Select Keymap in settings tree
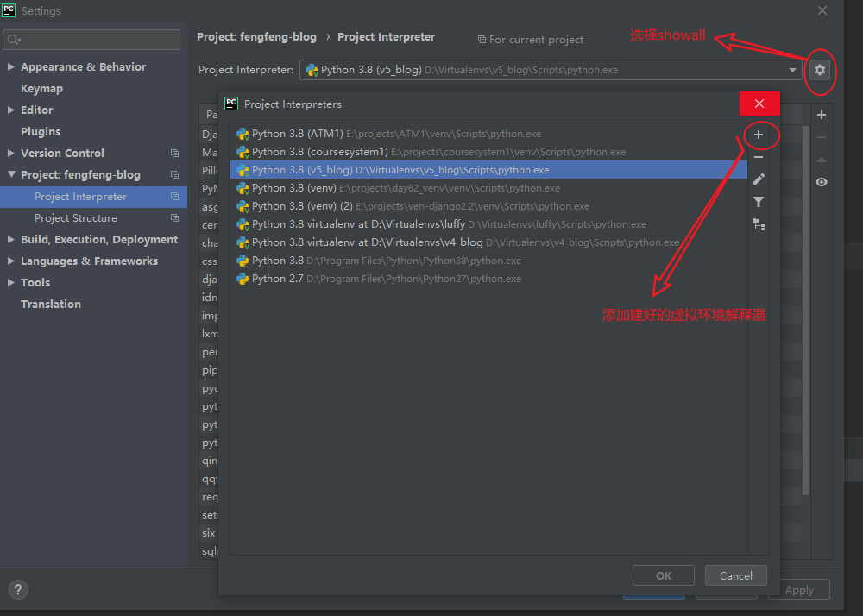Image resolution: width=863 pixels, height=616 pixels. (41, 89)
